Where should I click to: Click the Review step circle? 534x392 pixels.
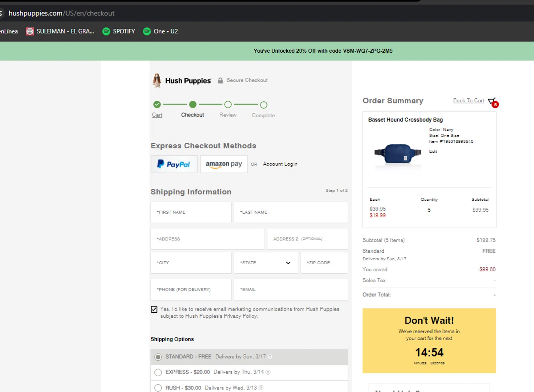tap(228, 105)
